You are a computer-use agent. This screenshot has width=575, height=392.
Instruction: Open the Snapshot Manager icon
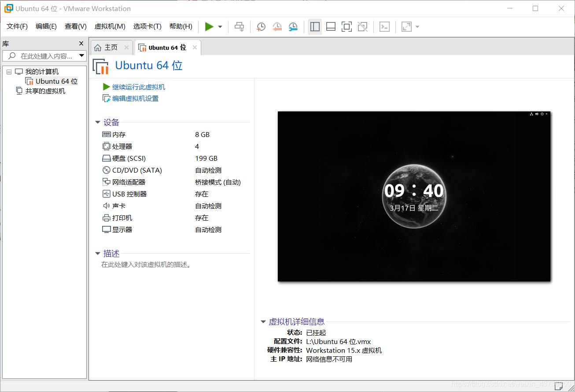pyautogui.click(x=293, y=27)
